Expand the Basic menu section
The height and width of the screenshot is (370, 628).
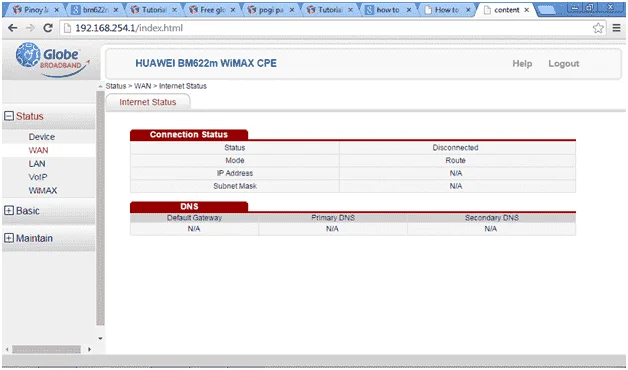pos(9,211)
